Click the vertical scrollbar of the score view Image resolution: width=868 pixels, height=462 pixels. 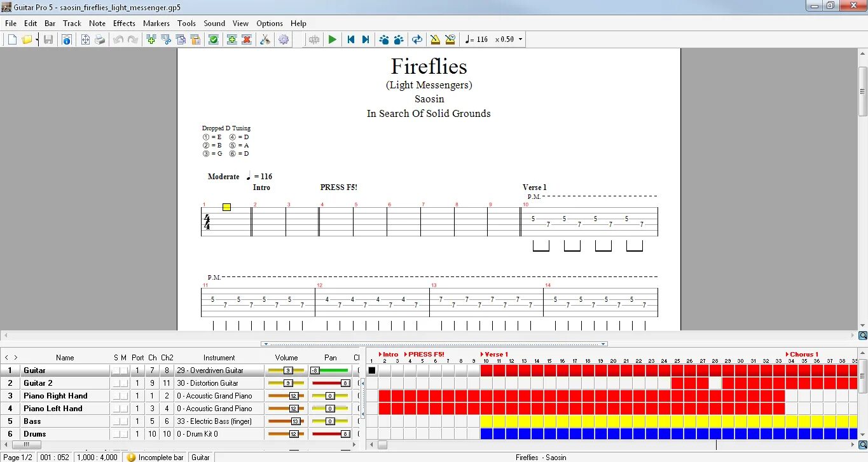pyautogui.click(x=863, y=189)
